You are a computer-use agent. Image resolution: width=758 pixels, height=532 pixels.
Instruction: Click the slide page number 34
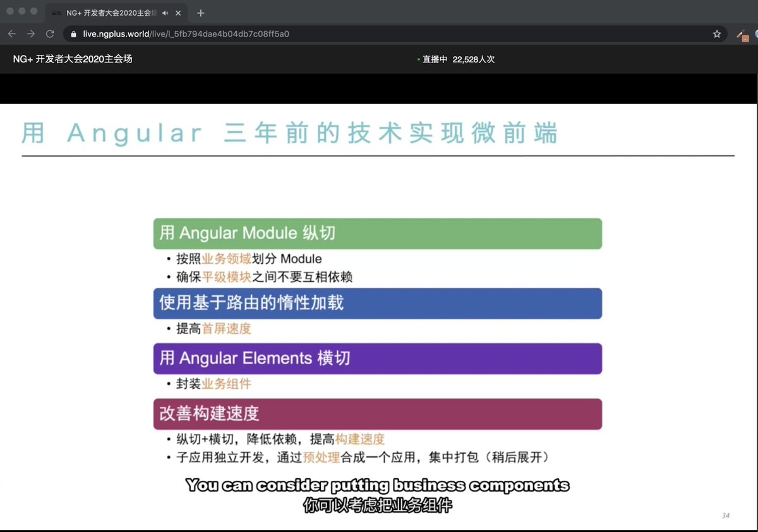725,515
